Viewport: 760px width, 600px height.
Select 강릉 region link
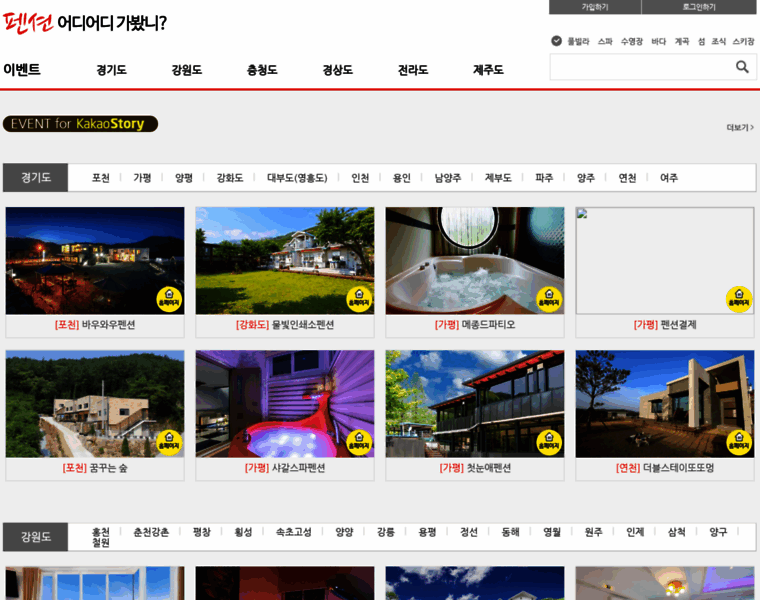[x=386, y=532]
